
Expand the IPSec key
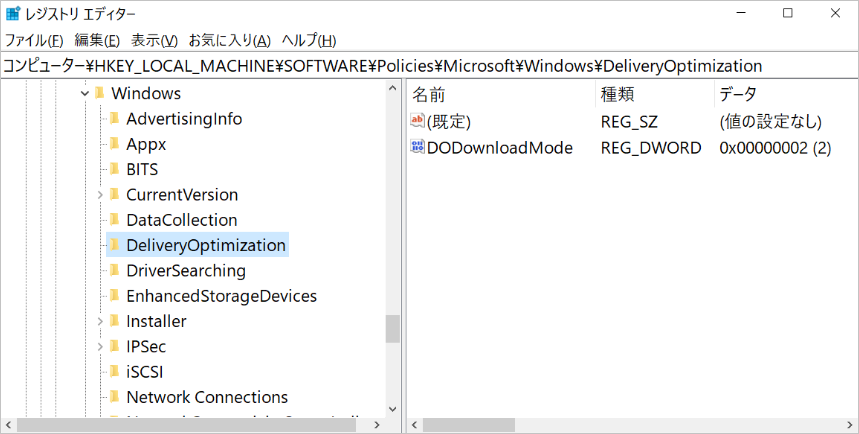pyautogui.click(x=100, y=347)
